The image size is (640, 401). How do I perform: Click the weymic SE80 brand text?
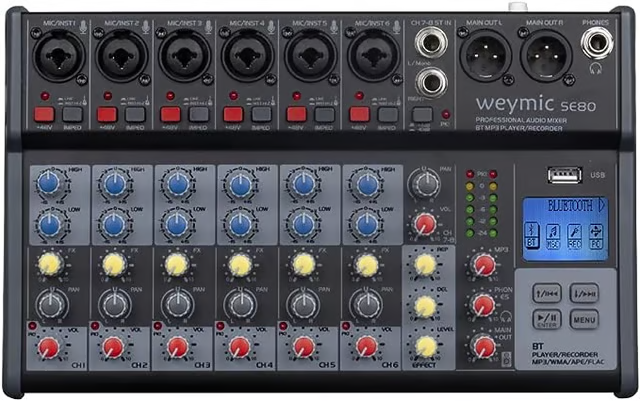[536, 104]
